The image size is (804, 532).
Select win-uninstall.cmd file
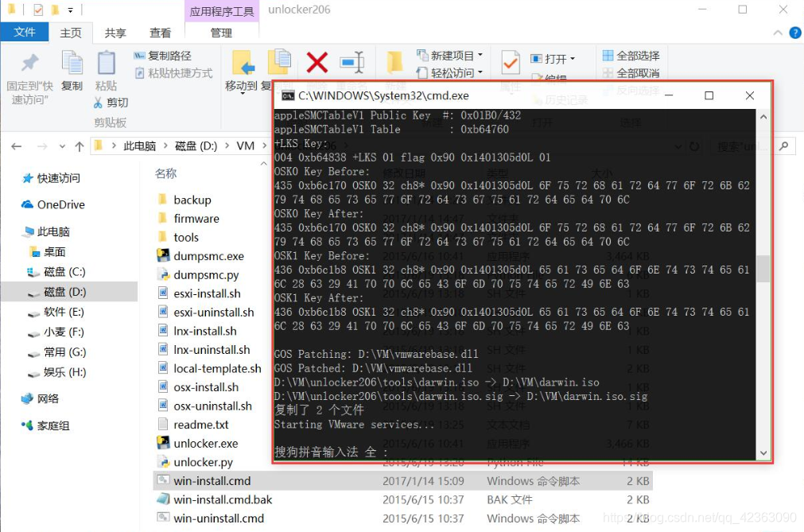click(402, 518)
